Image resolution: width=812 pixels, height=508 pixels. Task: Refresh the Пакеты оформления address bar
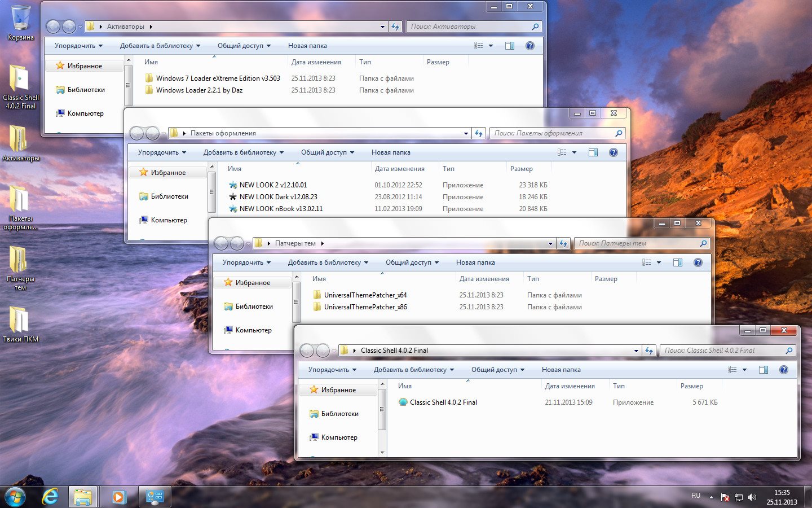(x=479, y=133)
